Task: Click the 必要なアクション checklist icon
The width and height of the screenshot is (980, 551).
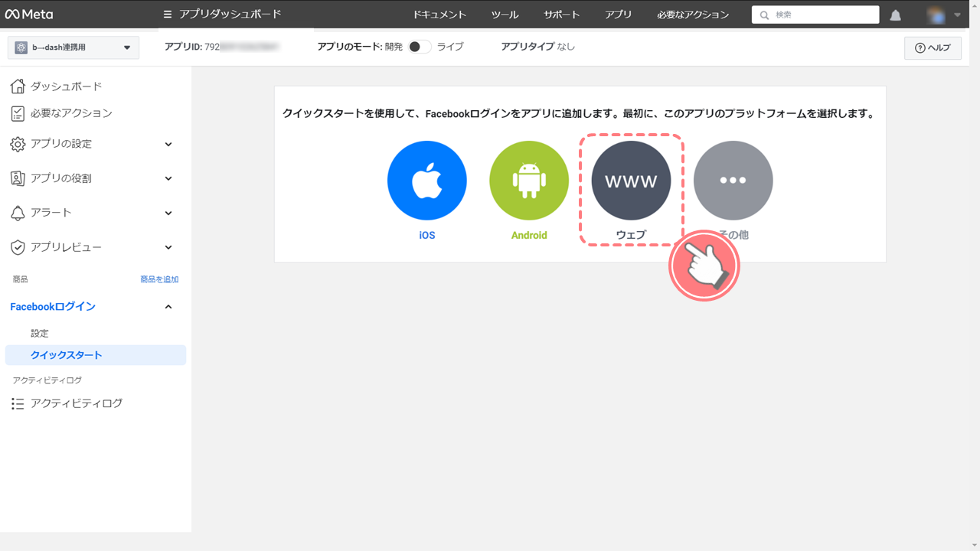Action: click(18, 113)
